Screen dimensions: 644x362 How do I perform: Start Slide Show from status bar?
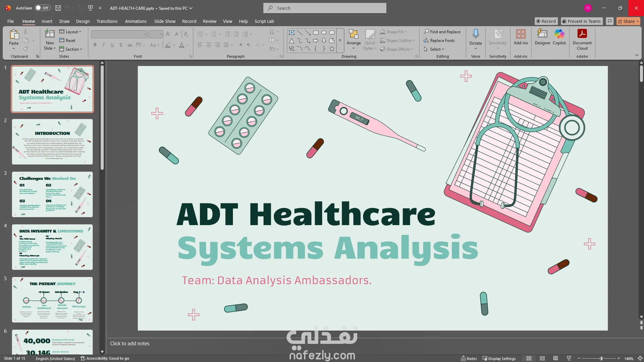click(x=569, y=358)
